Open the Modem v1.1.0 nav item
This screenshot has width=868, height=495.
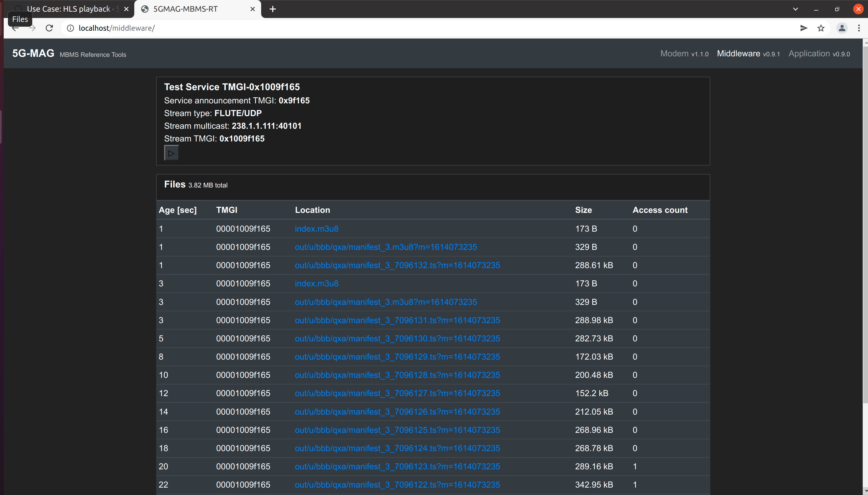point(684,54)
